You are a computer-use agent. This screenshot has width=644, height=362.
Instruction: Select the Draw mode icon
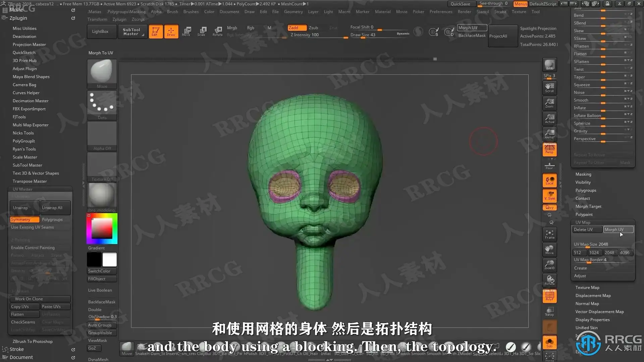[x=171, y=31]
